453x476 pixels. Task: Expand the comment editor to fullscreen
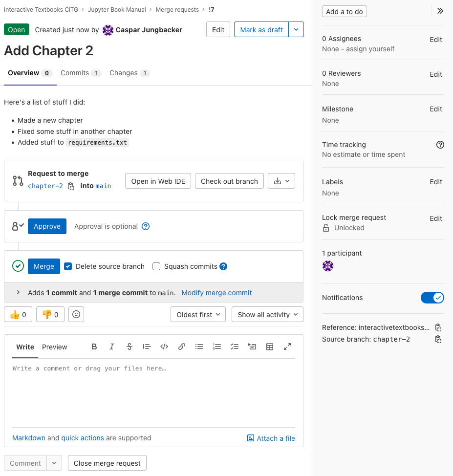287,346
